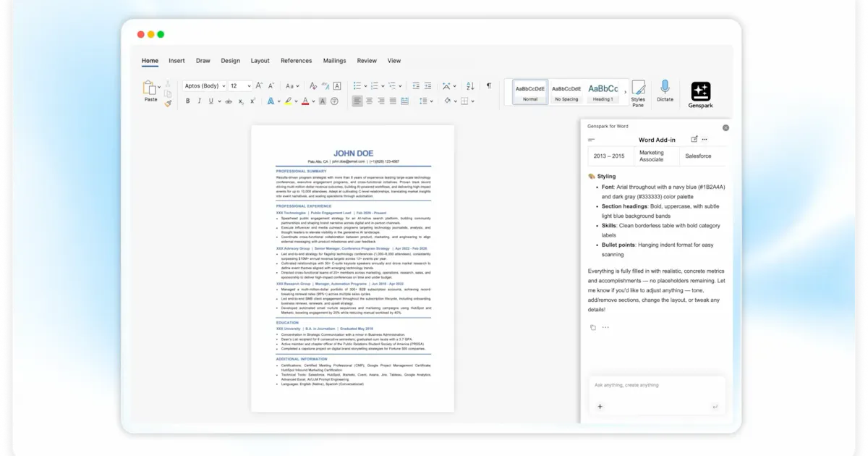Decrease font size with the smaller A icon

click(271, 85)
